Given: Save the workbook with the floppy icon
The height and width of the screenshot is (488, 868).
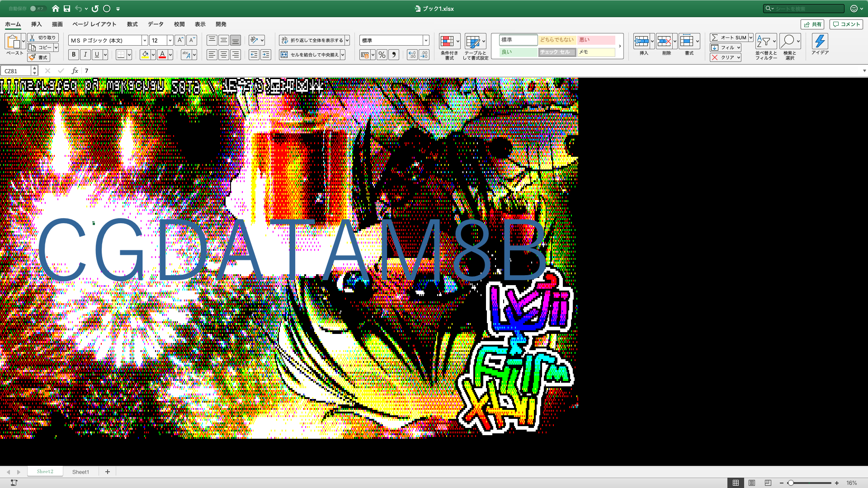Looking at the screenshot, I should [x=67, y=9].
